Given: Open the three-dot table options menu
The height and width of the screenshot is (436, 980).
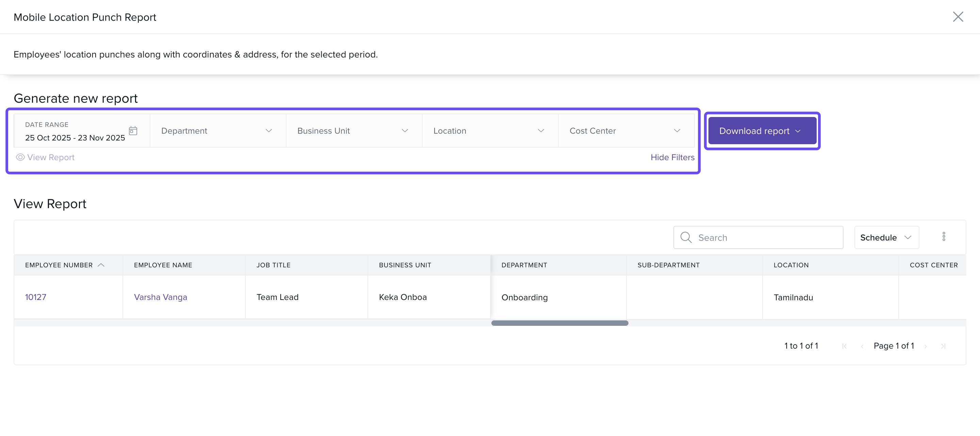Looking at the screenshot, I should [944, 237].
